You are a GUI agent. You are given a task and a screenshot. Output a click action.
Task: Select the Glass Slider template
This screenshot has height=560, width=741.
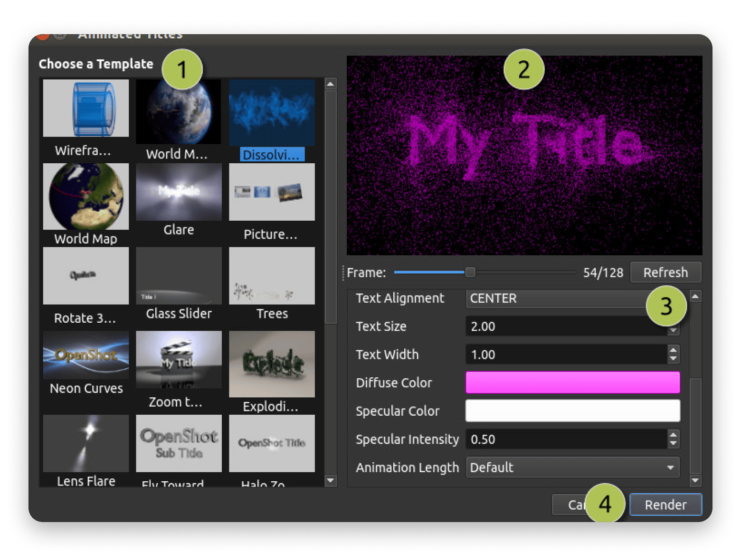[x=179, y=275]
